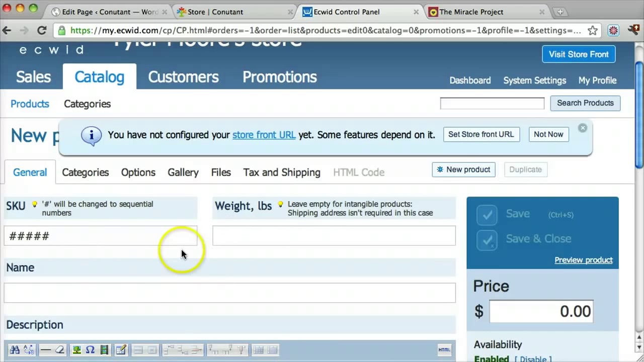Click the edit/notepad editor icon
This screenshot has width=644, height=362.
click(121, 350)
